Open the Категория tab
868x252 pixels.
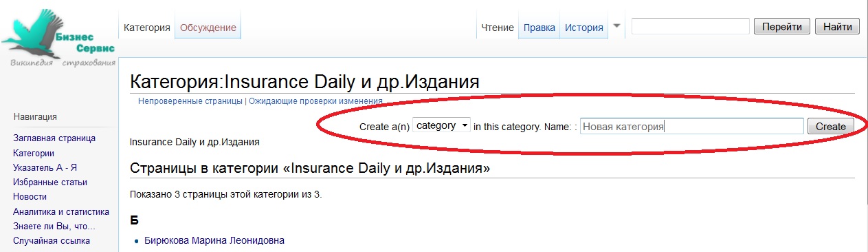tap(146, 28)
